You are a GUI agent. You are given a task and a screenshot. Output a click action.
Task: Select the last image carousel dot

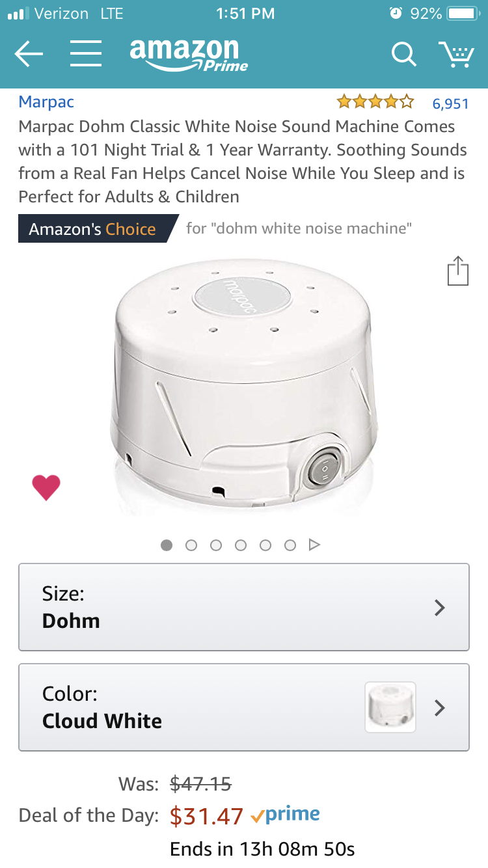(290, 545)
